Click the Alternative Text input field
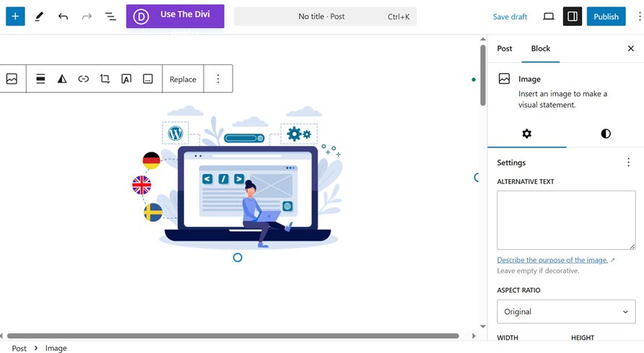The width and height of the screenshot is (644, 353). [x=566, y=220]
